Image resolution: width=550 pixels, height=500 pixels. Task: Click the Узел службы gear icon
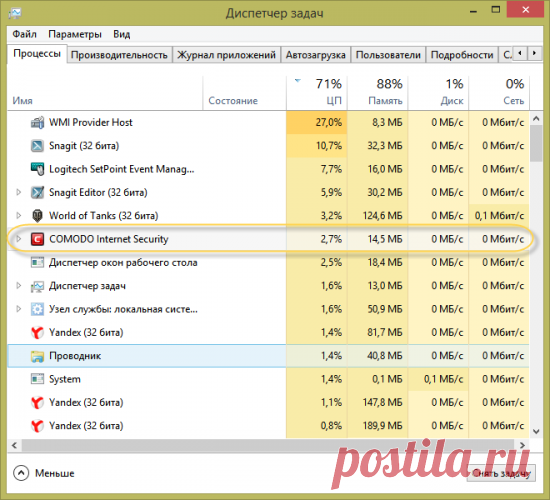click(x=38, y=309)
